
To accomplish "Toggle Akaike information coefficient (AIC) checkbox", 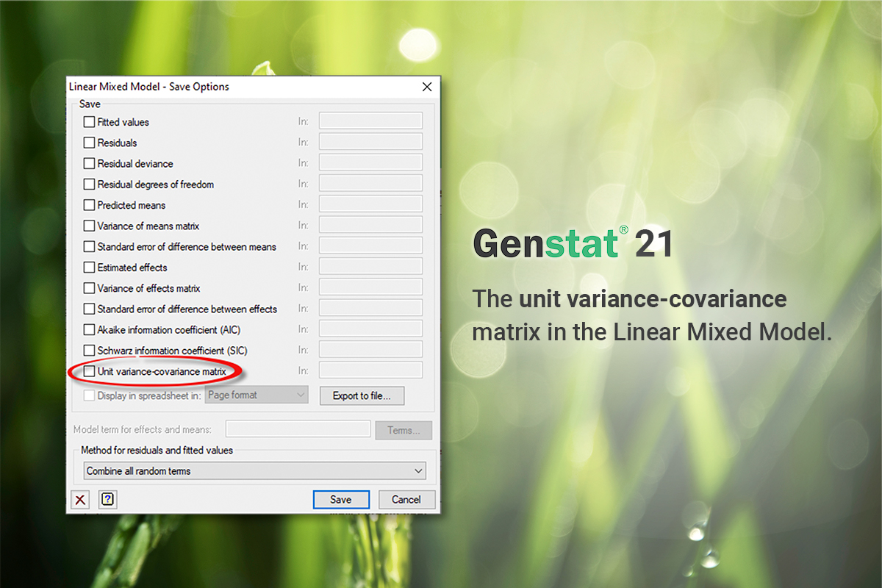I will [x=89, y=329].
